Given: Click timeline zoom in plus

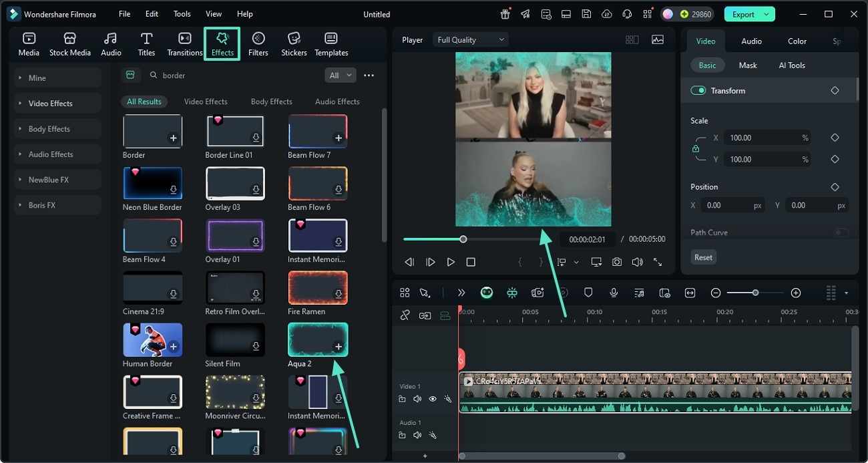Looking at the screenshot, I should pyautogui.click(x=795, y=293).
